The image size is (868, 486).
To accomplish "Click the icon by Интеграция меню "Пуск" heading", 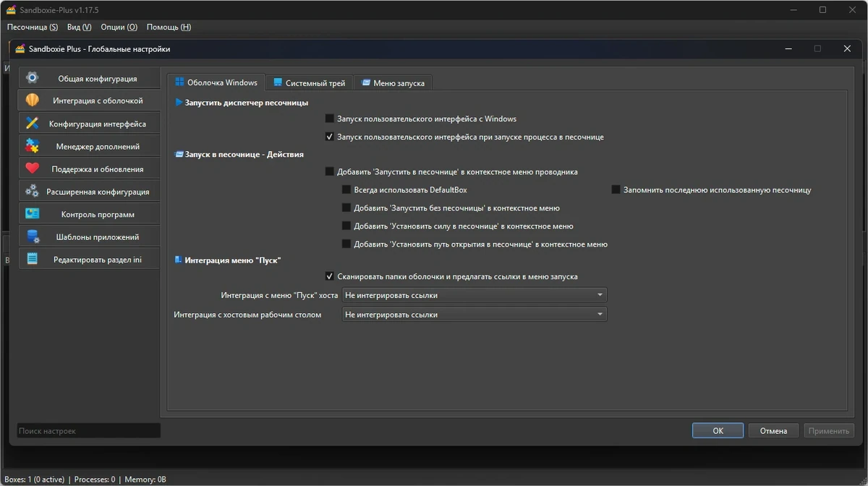I will pos(179,260).
